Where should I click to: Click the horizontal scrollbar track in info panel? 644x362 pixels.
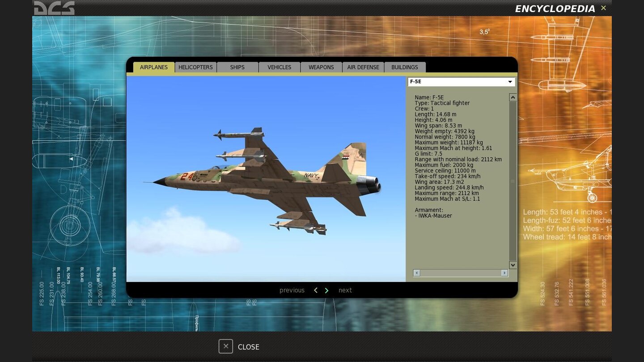point(461,273)
